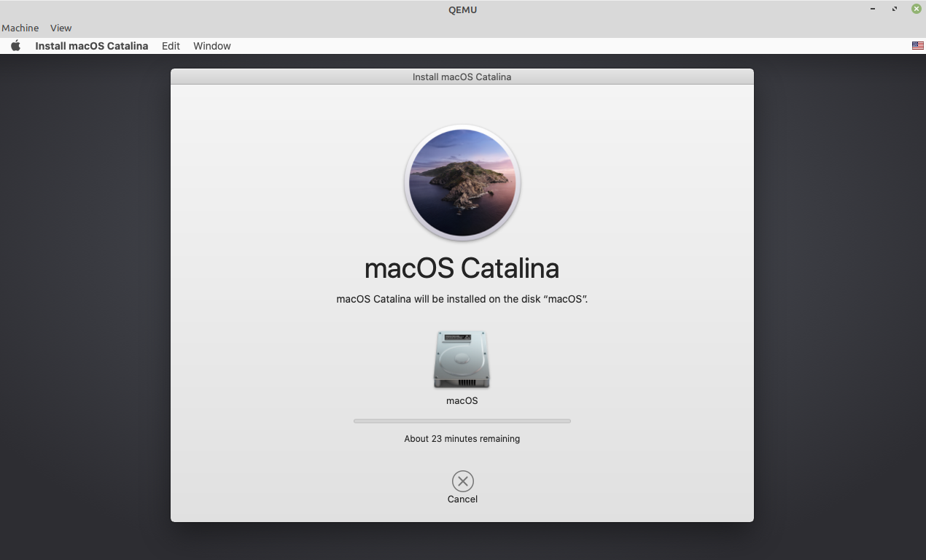Screen dimensions: 926x560
Task: Open the Machine menu
Action: (20, 28)
